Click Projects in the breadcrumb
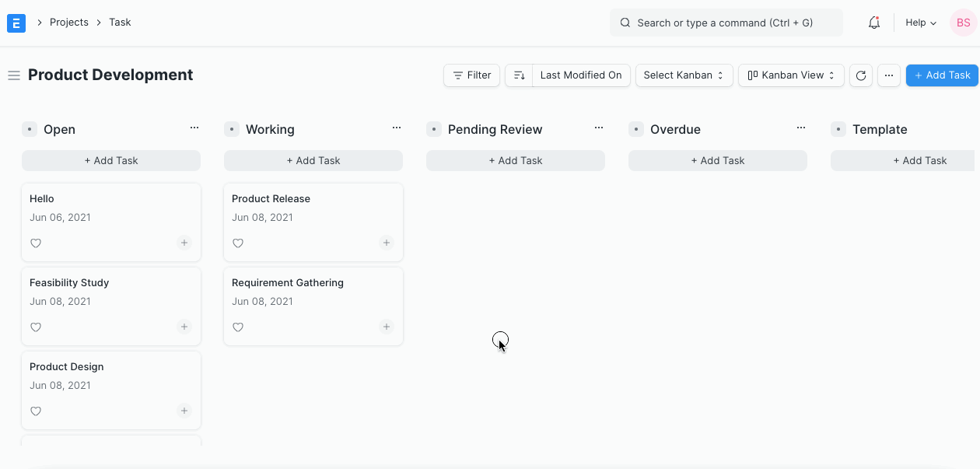The width and height of the screenshot is (980, 469). [69, 22]
